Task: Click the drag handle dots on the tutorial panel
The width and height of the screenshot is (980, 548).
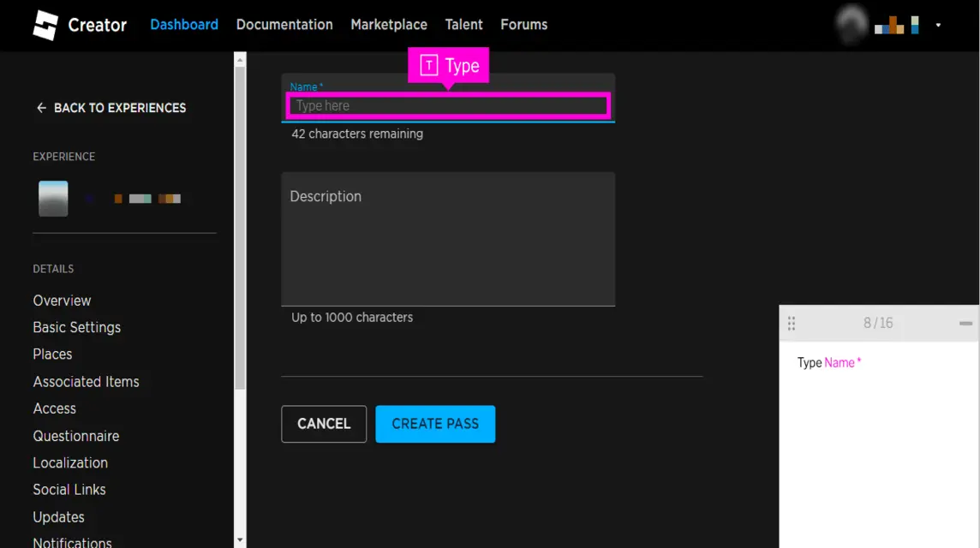Action: (x=791, y=323)
